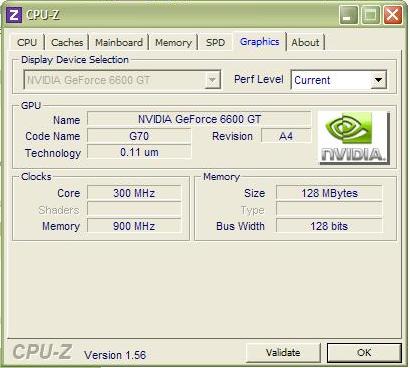Switch to the About tab
The image size is (410, 368).
[305, 43]
